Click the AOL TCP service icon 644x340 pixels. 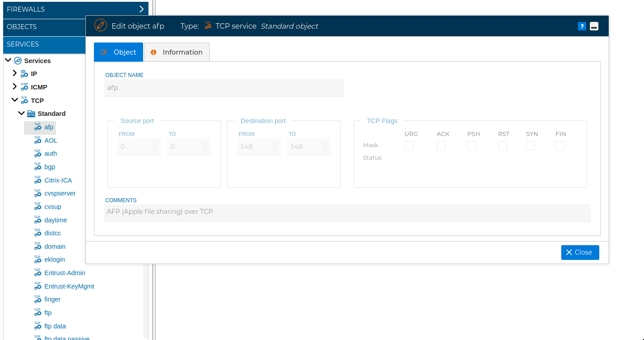click(38, 140)
